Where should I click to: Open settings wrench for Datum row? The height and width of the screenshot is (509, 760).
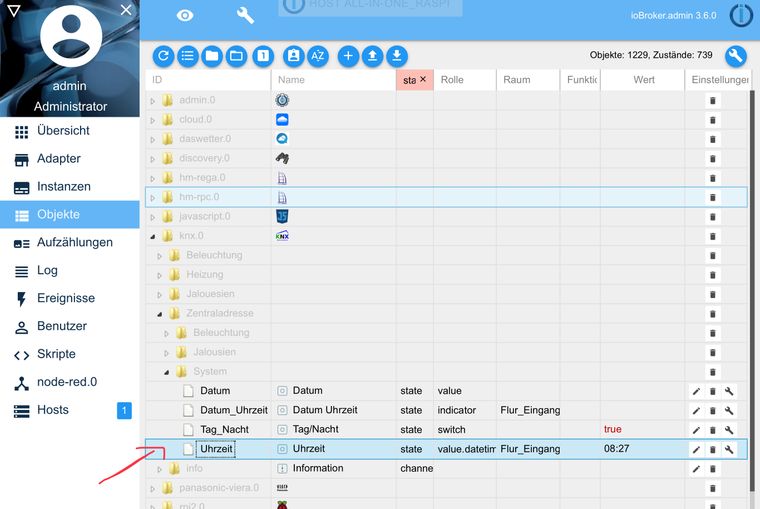[x=729, y=391]
